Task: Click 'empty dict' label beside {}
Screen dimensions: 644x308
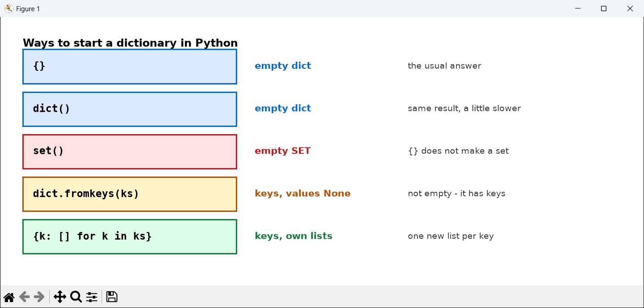Action: 283,66
